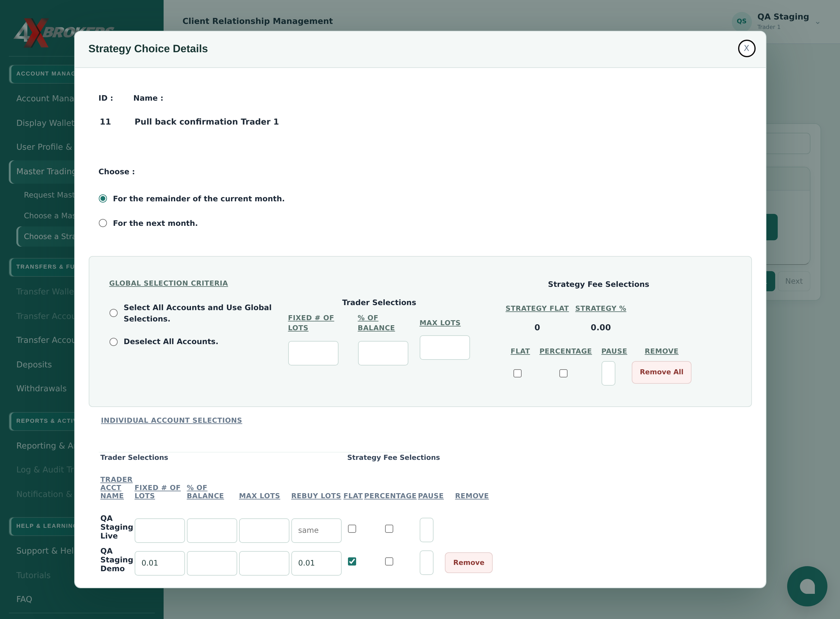Click the Remove All button
Viewport: 840px width, 619px height.
click(x=661, y=372)
